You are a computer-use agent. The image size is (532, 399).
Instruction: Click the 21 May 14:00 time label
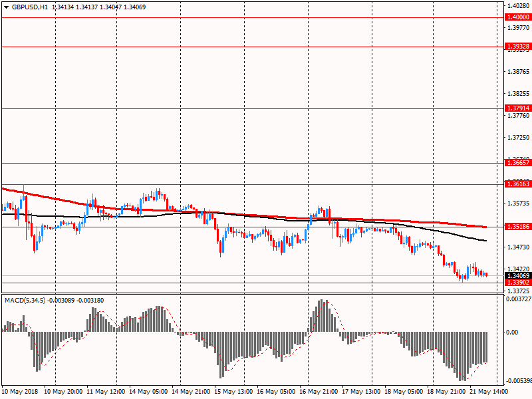pos(489,392)
